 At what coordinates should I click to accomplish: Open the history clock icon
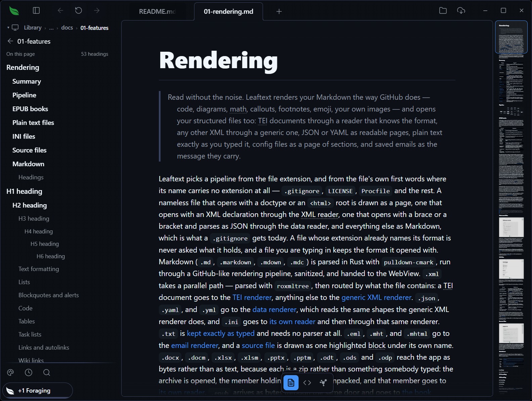[29, 372]
